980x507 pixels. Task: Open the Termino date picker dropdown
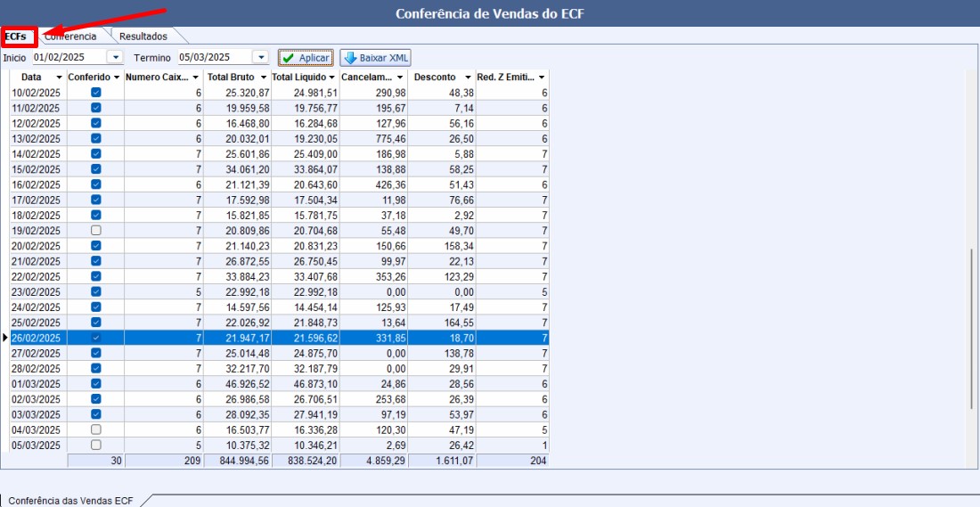point(259,57)
